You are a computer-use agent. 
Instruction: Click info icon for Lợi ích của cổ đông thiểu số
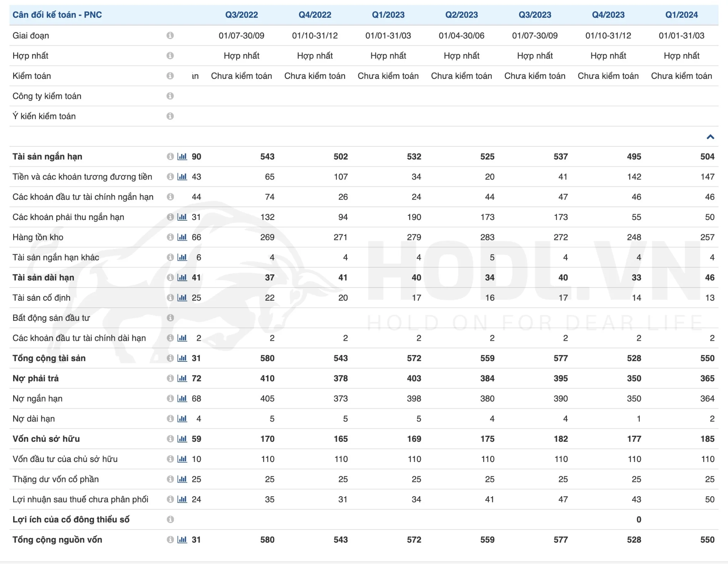[x=170, y=520]
